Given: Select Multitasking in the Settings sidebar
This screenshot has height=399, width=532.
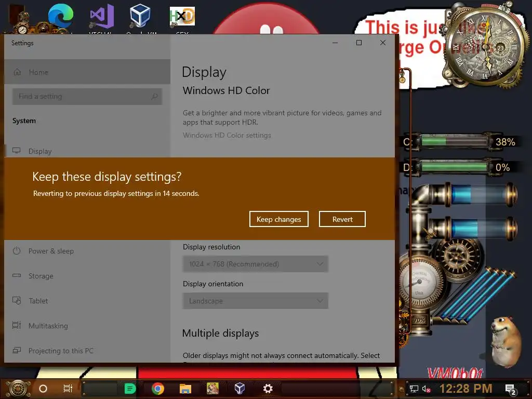Looking at the screenshot, I should click(87, 326).
